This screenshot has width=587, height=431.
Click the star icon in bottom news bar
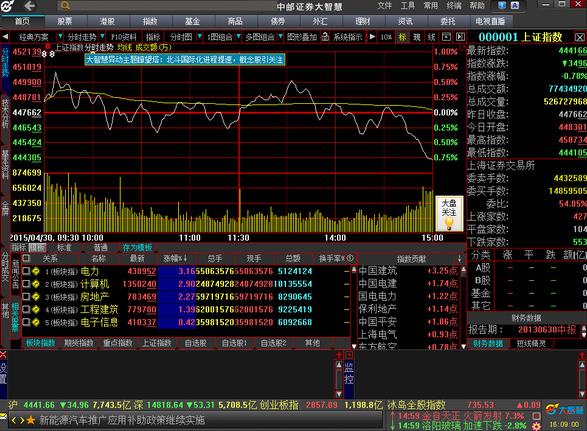coord(31,420)
